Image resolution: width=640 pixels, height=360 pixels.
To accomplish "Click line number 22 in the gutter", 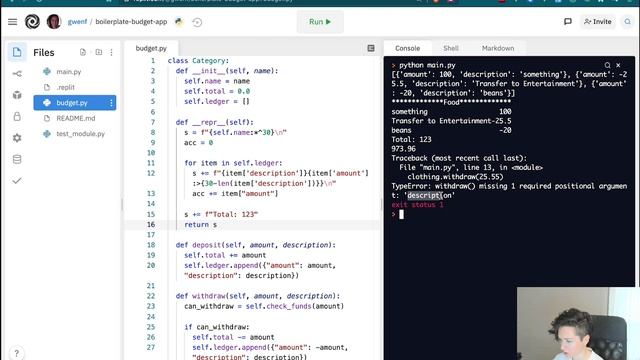I will point(151,296).
